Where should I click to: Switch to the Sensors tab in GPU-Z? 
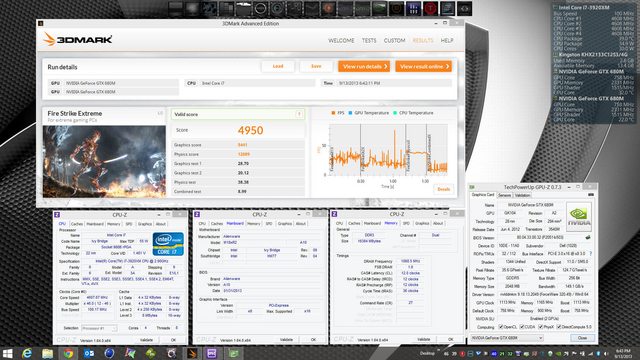tap(504, 195)
